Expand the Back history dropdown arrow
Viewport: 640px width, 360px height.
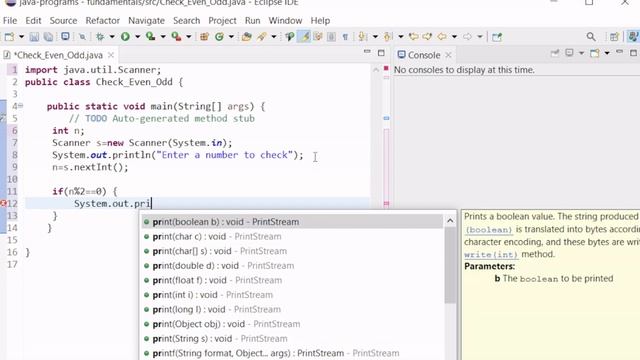point(454,37)
